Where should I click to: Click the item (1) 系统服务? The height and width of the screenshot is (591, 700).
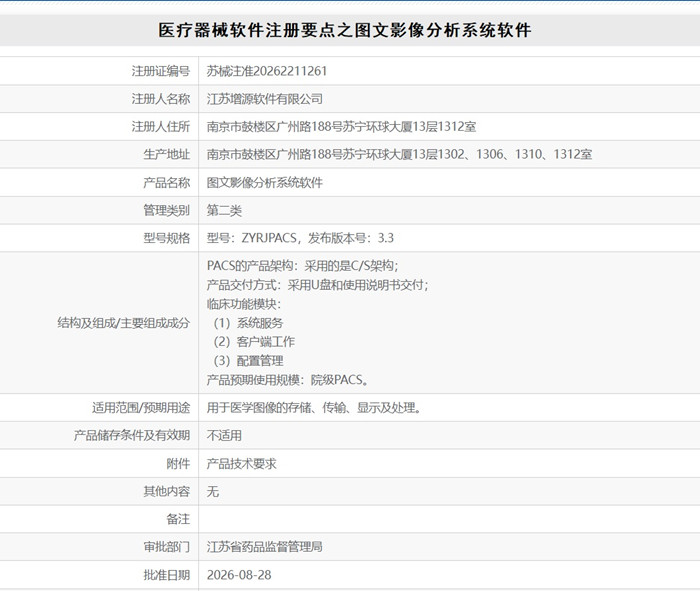[x=248, y=323]
